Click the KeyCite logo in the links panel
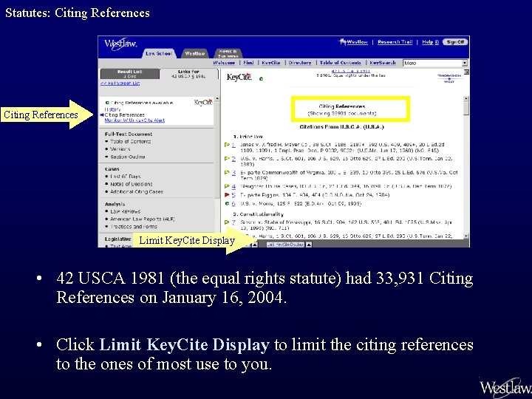Viewport: 532px width, 399px height. (203, 102)
